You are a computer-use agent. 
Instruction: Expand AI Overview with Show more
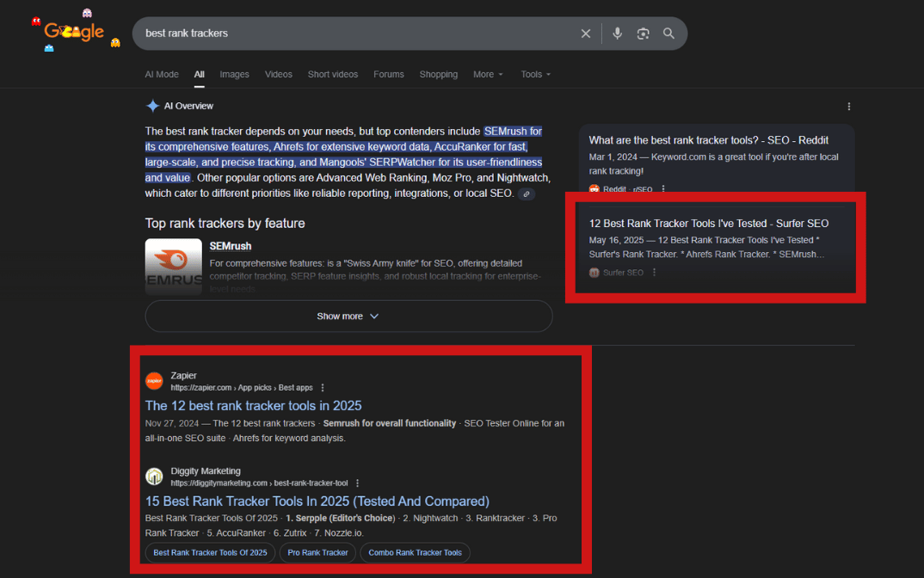(x=348, y=317)
